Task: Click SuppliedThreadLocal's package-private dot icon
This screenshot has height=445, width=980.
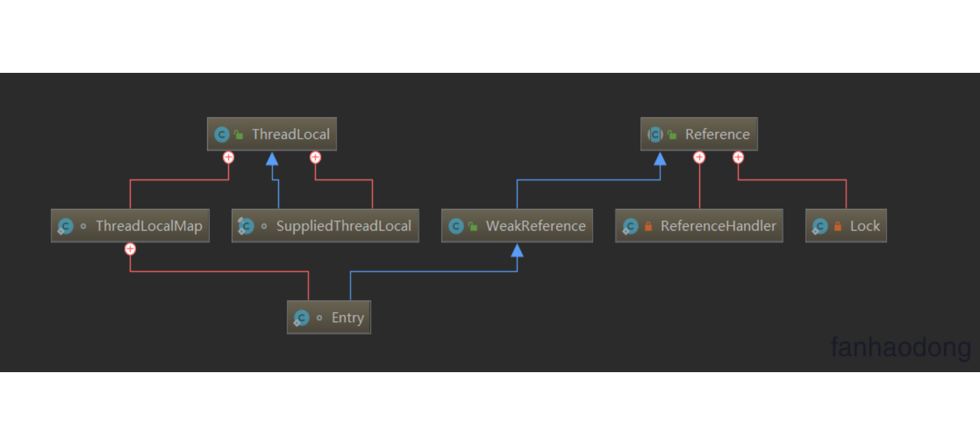Action: point(264,226)
